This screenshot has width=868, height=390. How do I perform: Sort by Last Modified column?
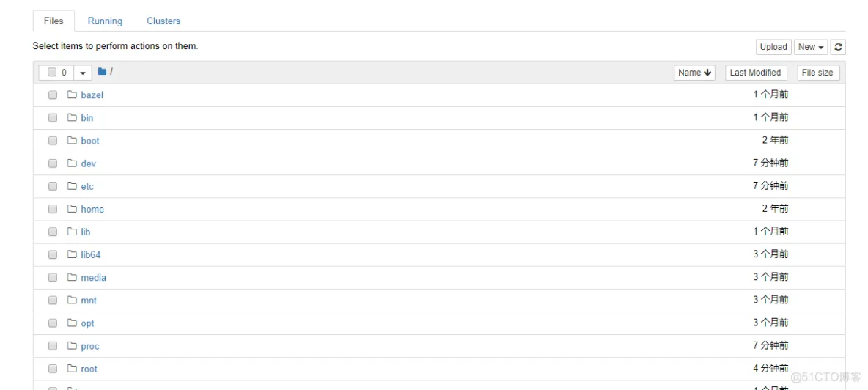click(756, 73)
